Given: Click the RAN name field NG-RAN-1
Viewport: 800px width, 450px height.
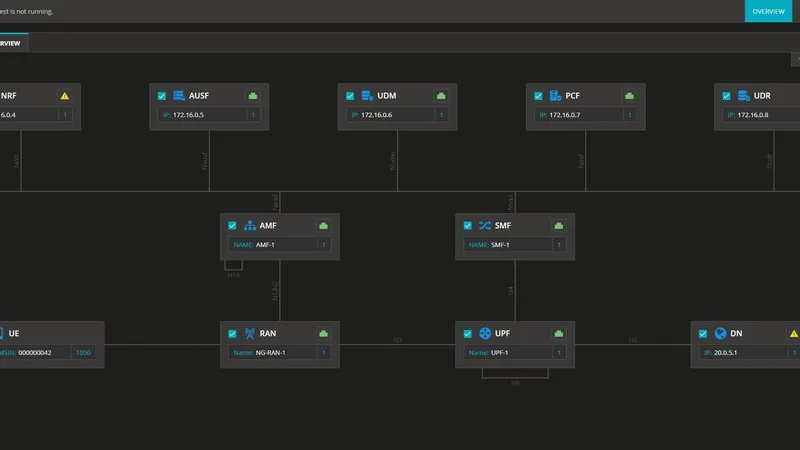Looking at the screenshot, I should coord(273,353).
